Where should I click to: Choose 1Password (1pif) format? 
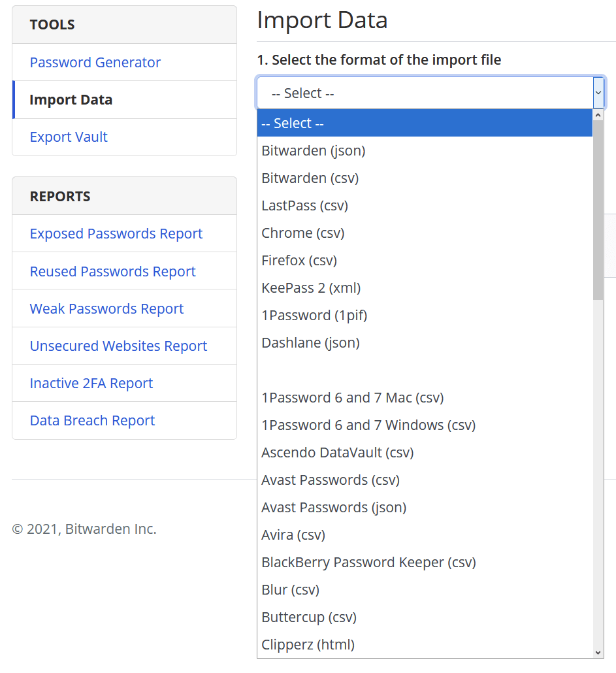pos(425,316)
